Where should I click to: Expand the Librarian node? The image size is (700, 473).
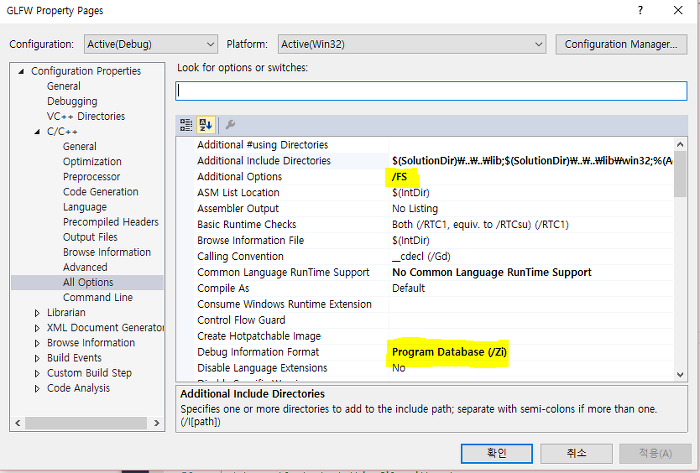37,313
